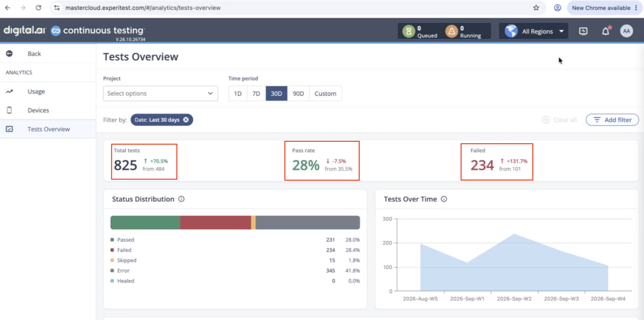Click the Error row in status legend

[235, 270]
